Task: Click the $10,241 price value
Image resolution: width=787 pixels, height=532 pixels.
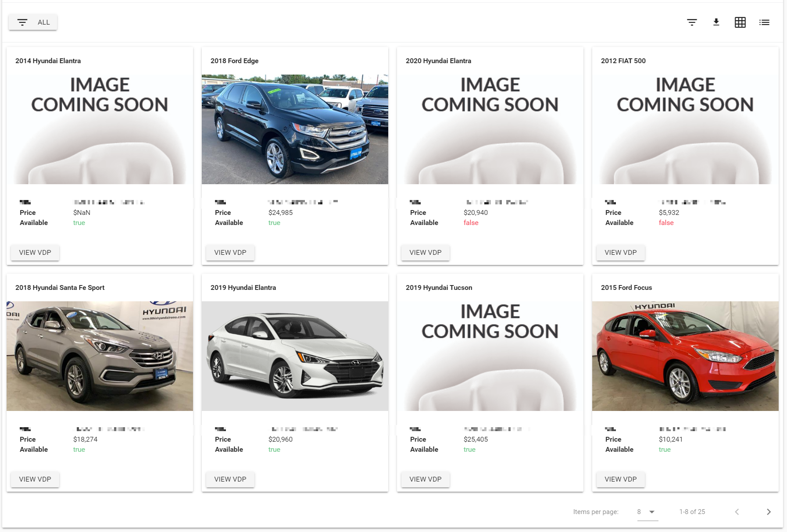Action: point(671,439)
